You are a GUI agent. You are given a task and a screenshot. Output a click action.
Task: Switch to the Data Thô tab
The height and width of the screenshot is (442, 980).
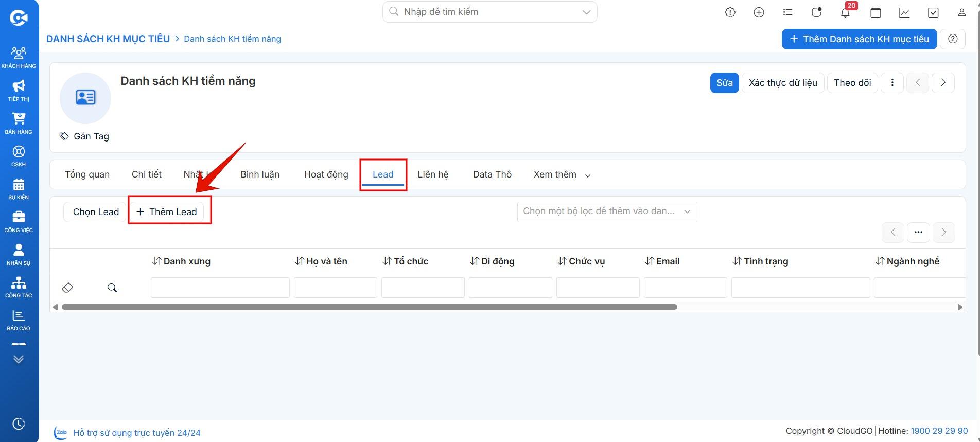click(492, 174)
